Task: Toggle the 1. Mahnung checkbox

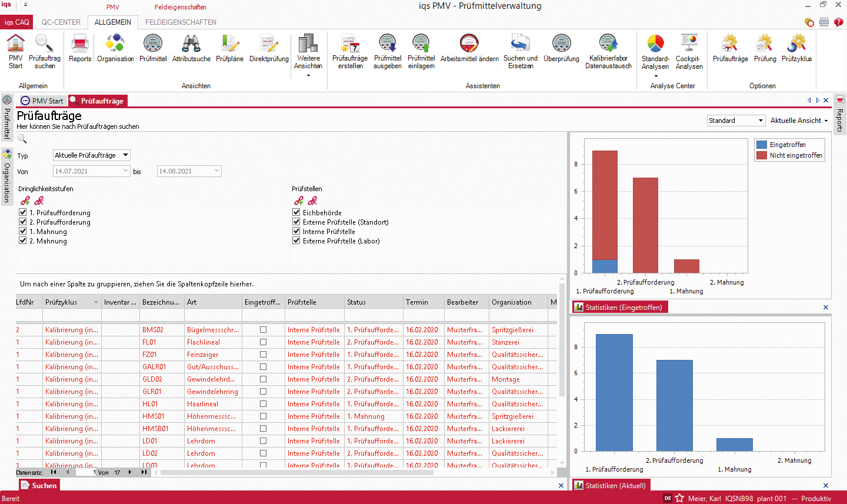Action: (x=23, y=232)
